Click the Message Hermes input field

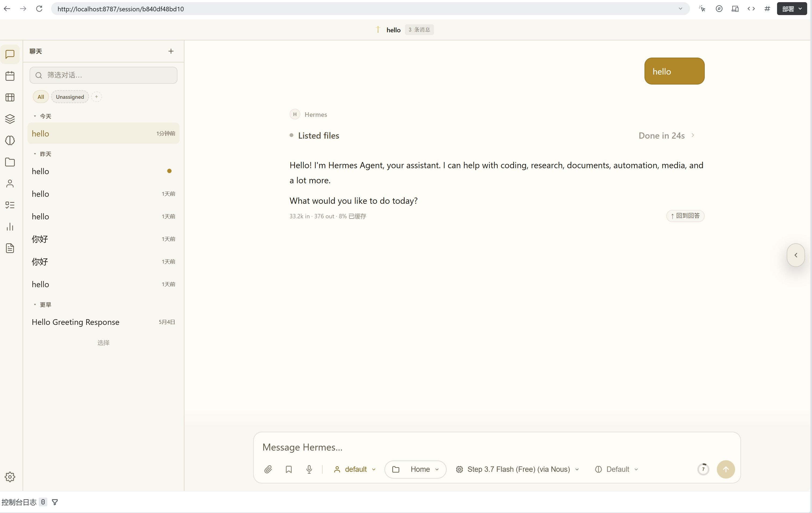[x=496, y=447]
